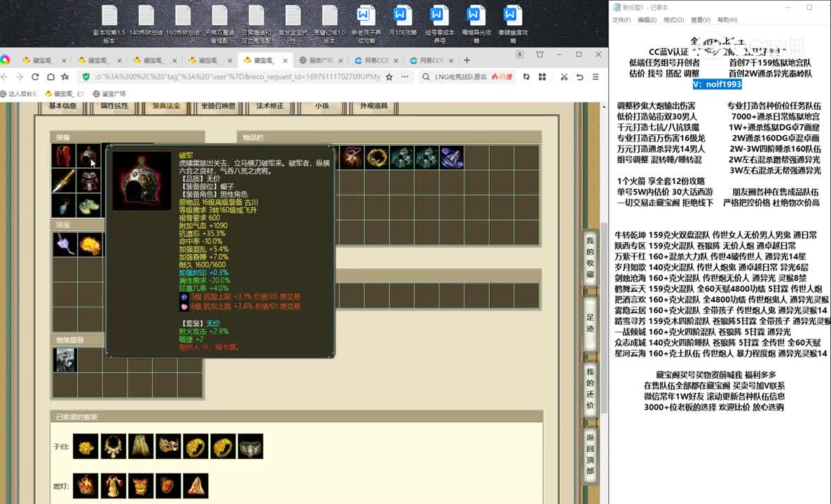Click the robe in 燃灯 set
The height and width of the screenshot is (504, 831).
114,486
